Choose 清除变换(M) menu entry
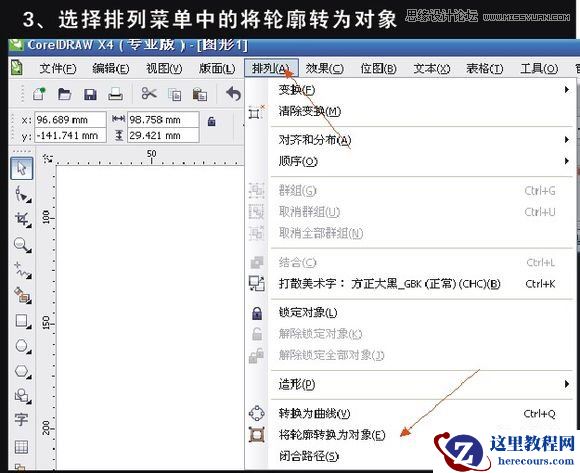The width and height of the screenshot is (580, 473). [x=411, y=111]
